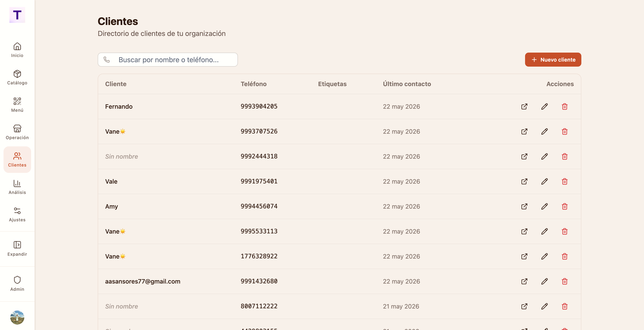Open the Análisis section

point(17,187)
